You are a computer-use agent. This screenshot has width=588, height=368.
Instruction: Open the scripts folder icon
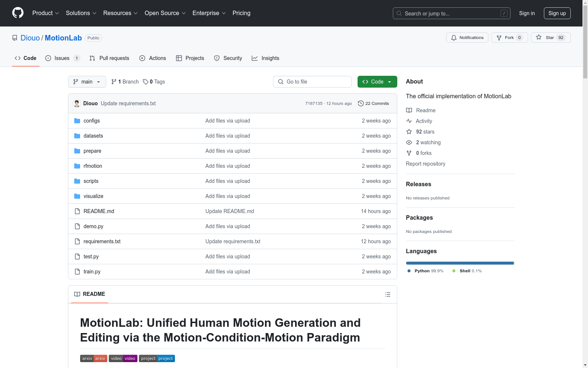77,181
